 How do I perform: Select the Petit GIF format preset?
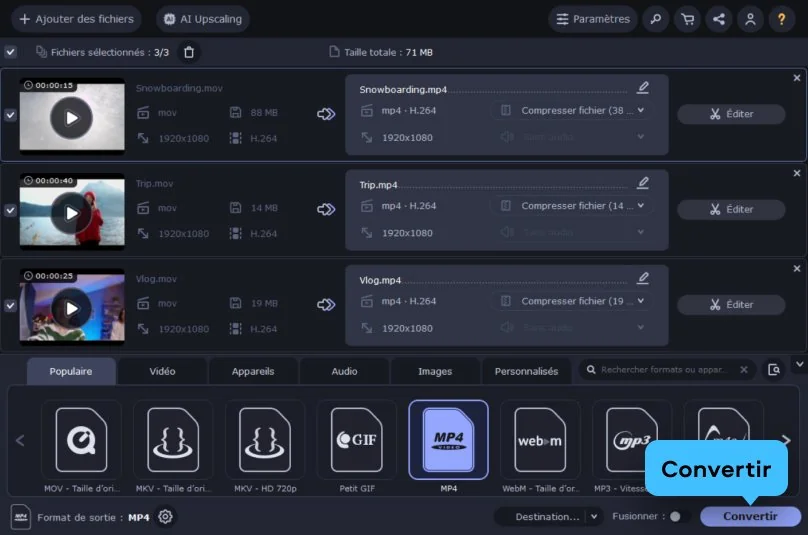356,440
